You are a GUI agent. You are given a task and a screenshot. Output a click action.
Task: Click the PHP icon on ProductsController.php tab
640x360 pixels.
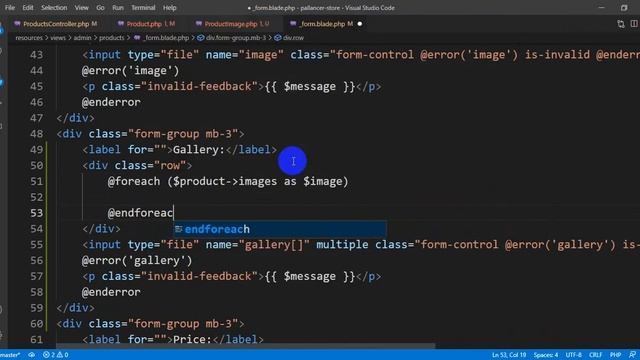coord(17,24)
